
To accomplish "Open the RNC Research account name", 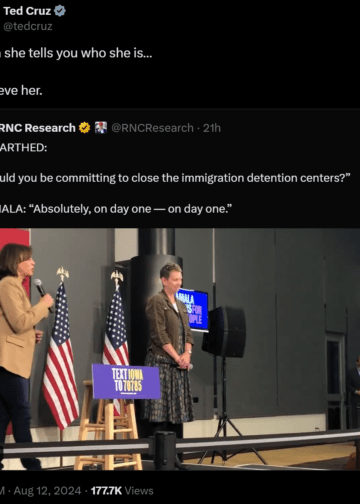I will pos(38,128).
